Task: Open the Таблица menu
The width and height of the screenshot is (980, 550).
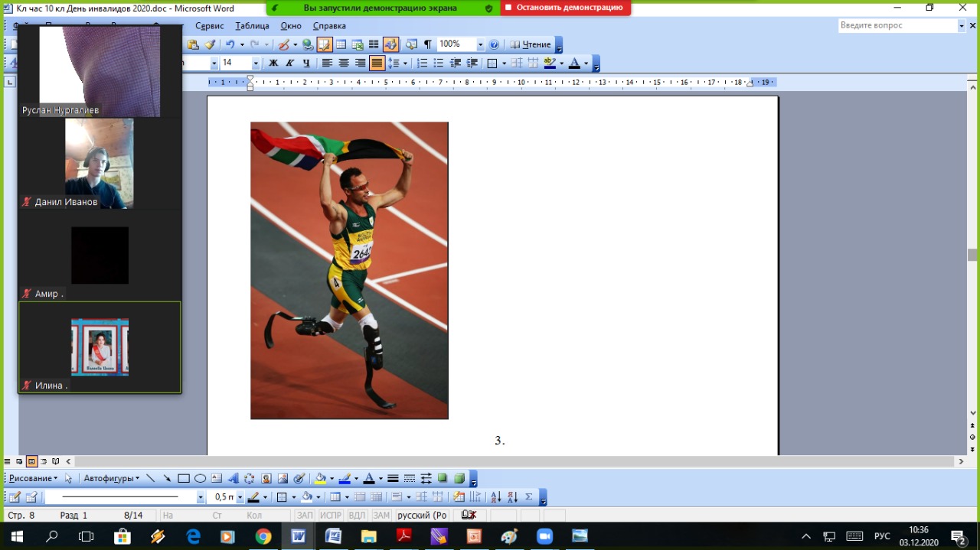Action: click(x=252, y=25)
